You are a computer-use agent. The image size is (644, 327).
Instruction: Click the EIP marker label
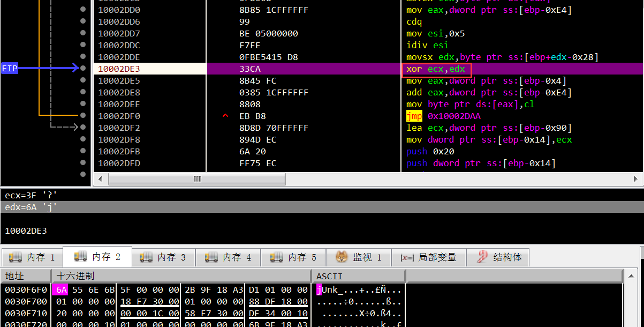point(9,69)
